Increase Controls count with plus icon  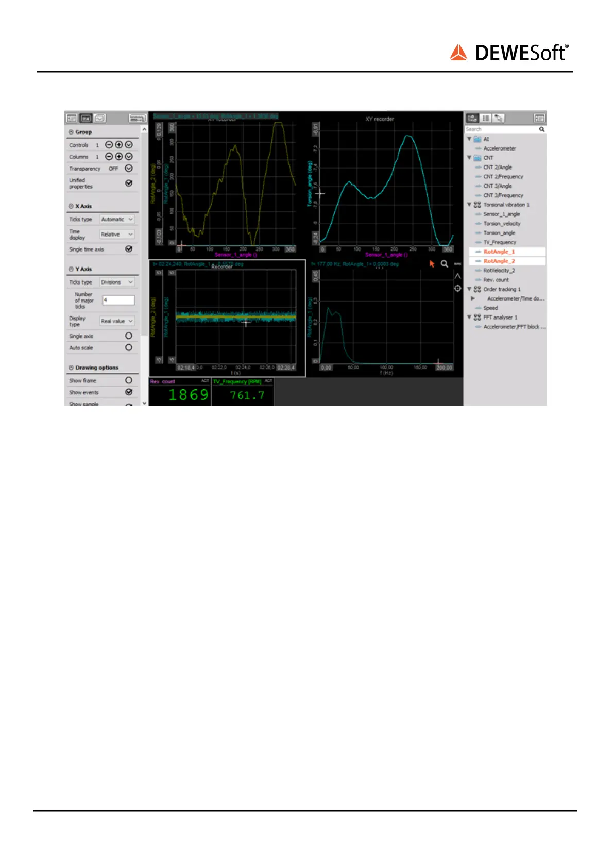(x=118, y=145)
